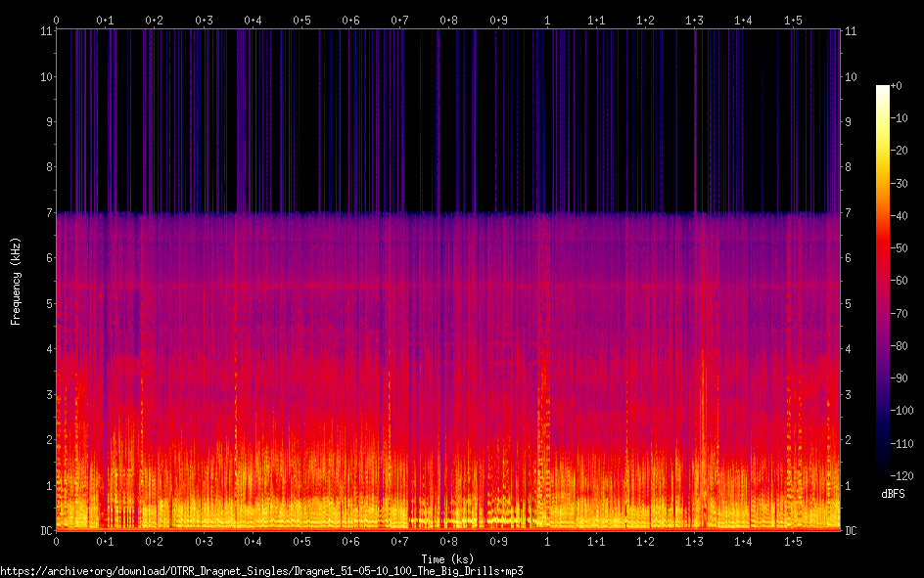Click the 0.7 marker on the top time axis
This screenshot has width=924, height=578.
[x=399, y=20]
